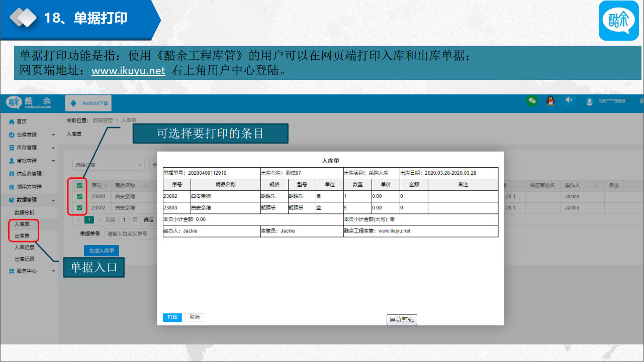Viewport: 644px width, 362px height.
Task: Open 供应商管理 in the sidebar
Action: [x=25, y=174]
